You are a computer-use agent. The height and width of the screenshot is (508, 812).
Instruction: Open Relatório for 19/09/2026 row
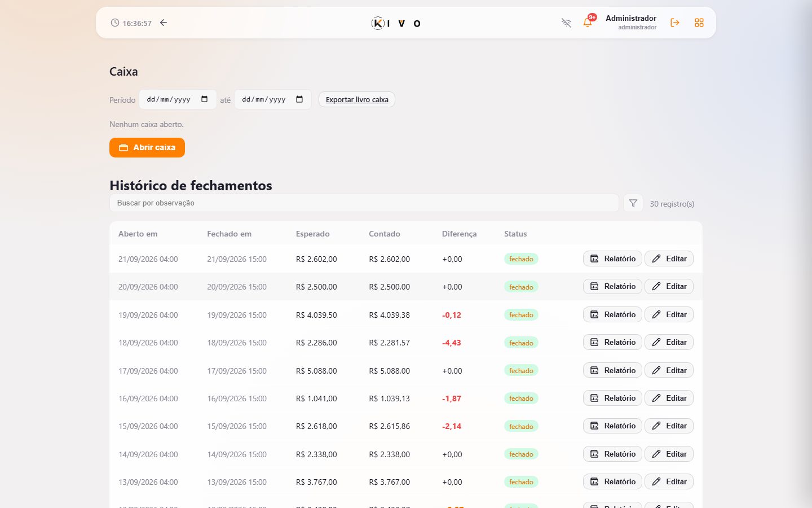(612, 314)
